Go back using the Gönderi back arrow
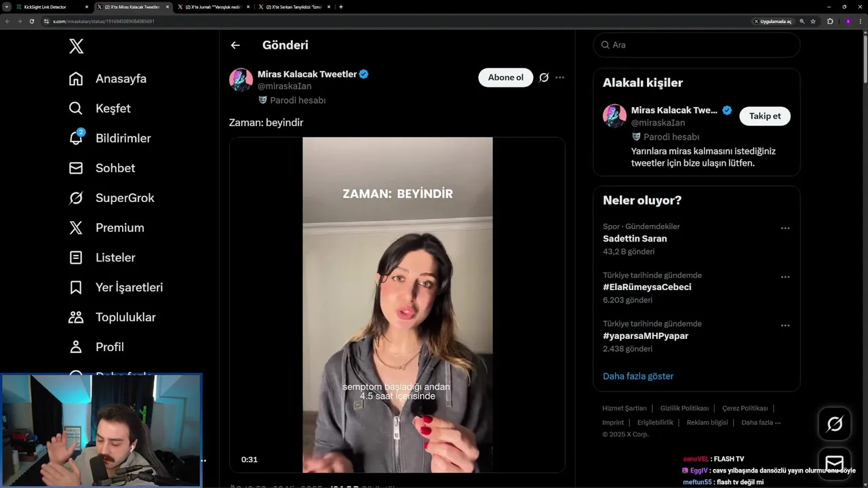Image resolution: width=868 pixels, height=488 pixels. tap(235, 45)
